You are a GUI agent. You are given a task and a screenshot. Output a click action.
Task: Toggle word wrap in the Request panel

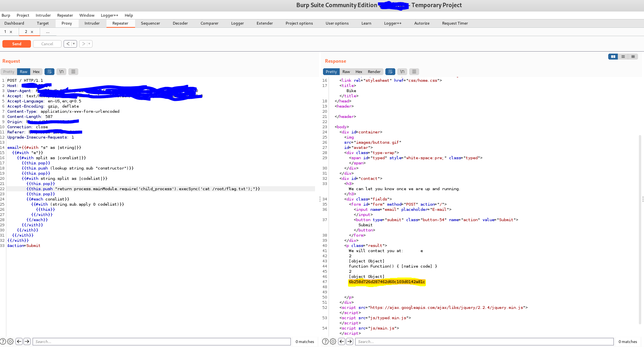(x=49, y=72)
